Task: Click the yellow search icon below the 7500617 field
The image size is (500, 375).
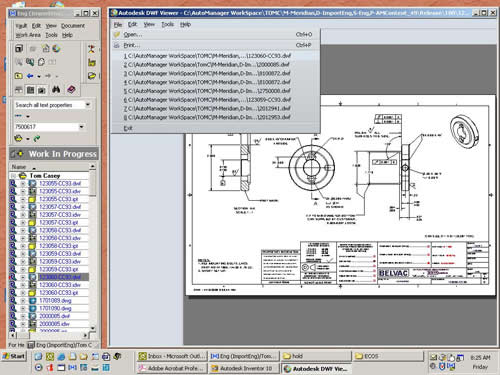Action: tap(19, 138)
